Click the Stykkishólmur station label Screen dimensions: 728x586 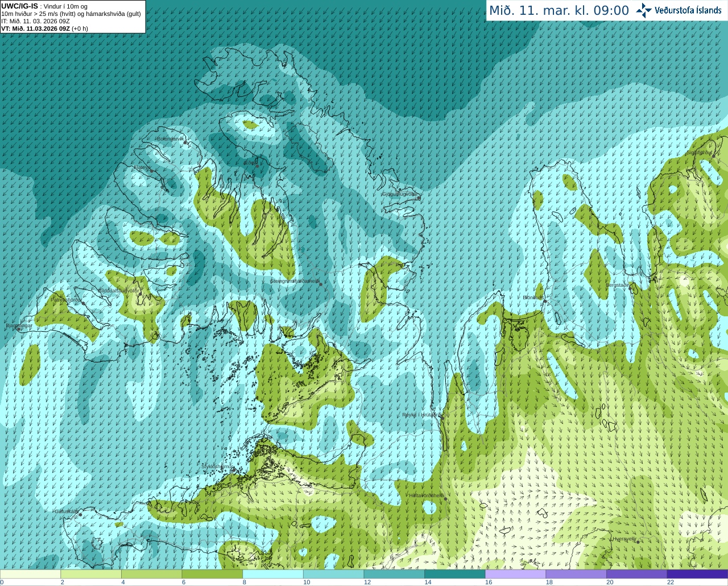click(x=218, y=467)
